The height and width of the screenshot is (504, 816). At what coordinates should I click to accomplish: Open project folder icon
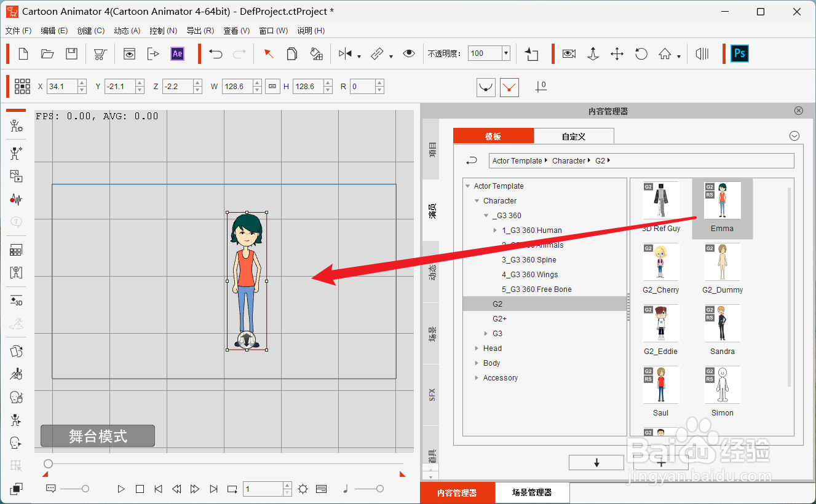point(47,54)
